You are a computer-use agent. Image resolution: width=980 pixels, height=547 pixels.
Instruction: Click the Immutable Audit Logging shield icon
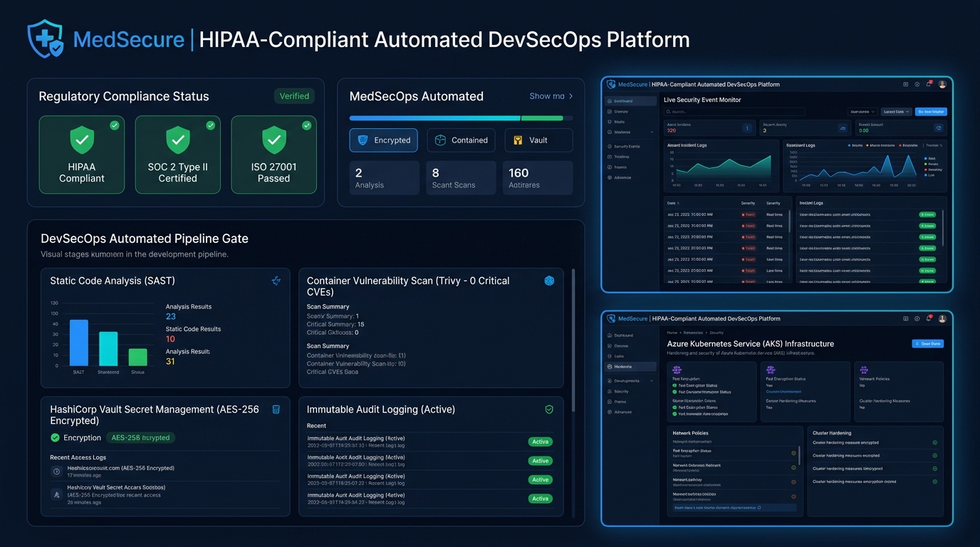549,410
